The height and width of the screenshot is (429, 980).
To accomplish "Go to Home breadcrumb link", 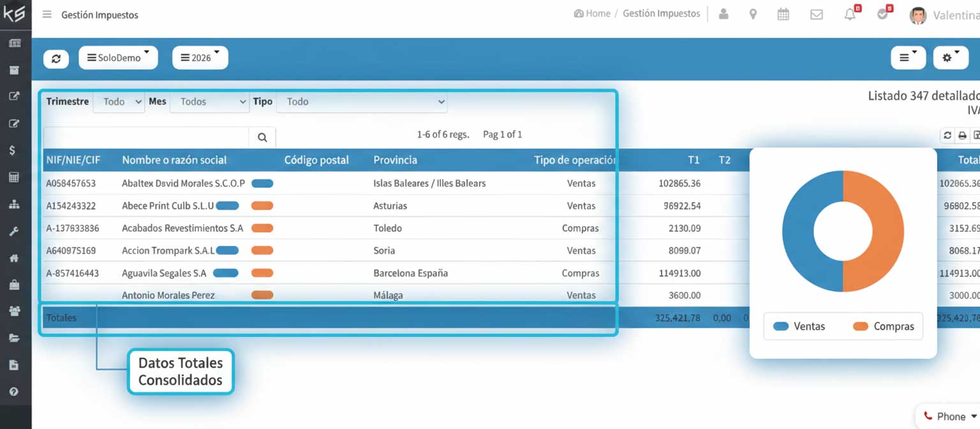I will pyautogui.click(x=592, y=13).
